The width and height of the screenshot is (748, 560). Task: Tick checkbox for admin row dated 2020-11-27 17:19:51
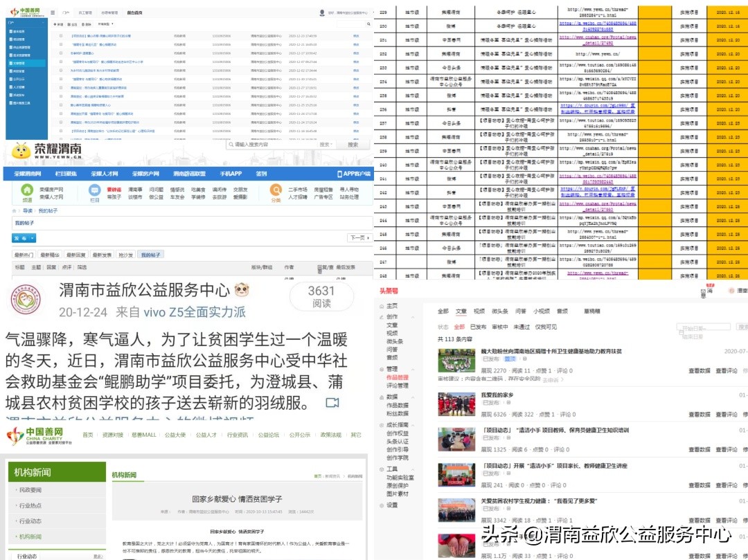(60, 88)
